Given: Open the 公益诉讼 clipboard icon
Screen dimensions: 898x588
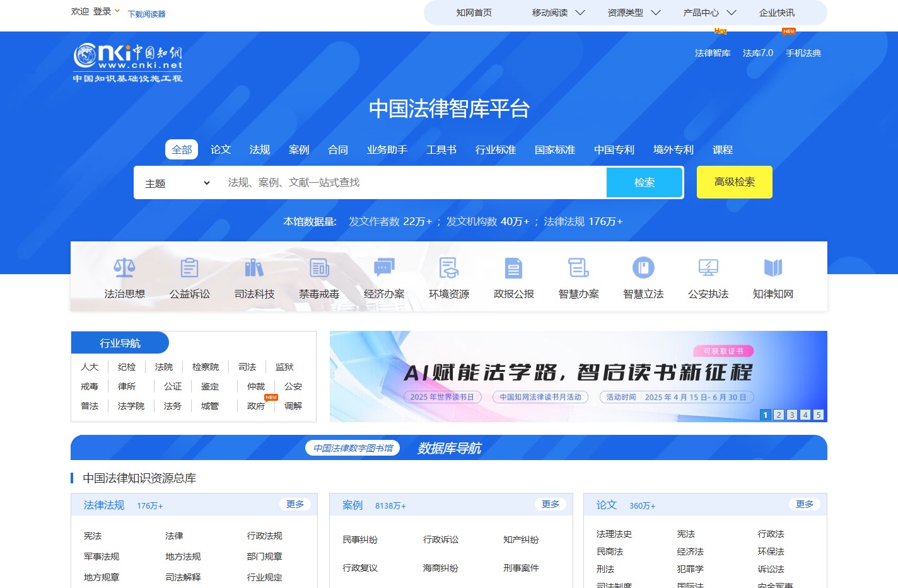Looking at the screenshot, I should (x=189, y=268).
